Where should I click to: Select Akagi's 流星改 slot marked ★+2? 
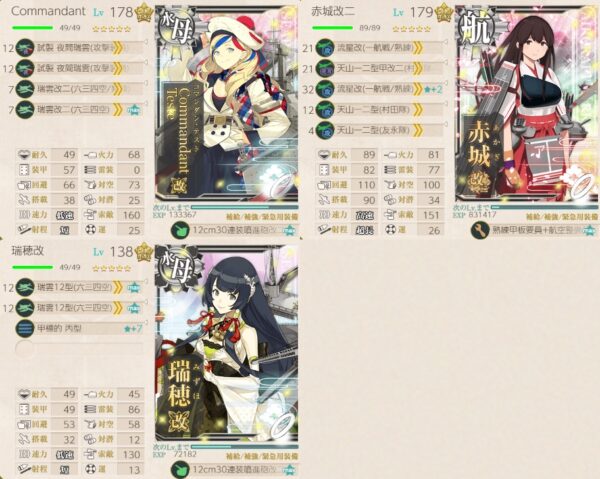click(x=380, y=89)
